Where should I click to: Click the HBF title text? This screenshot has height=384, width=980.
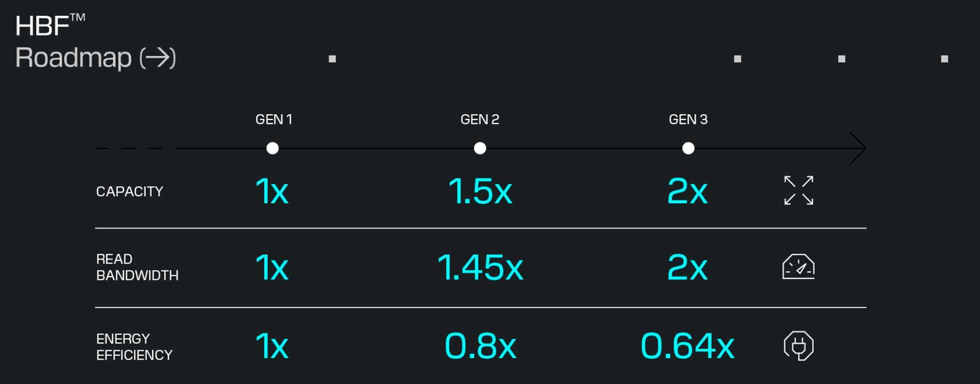coord(43,26)
